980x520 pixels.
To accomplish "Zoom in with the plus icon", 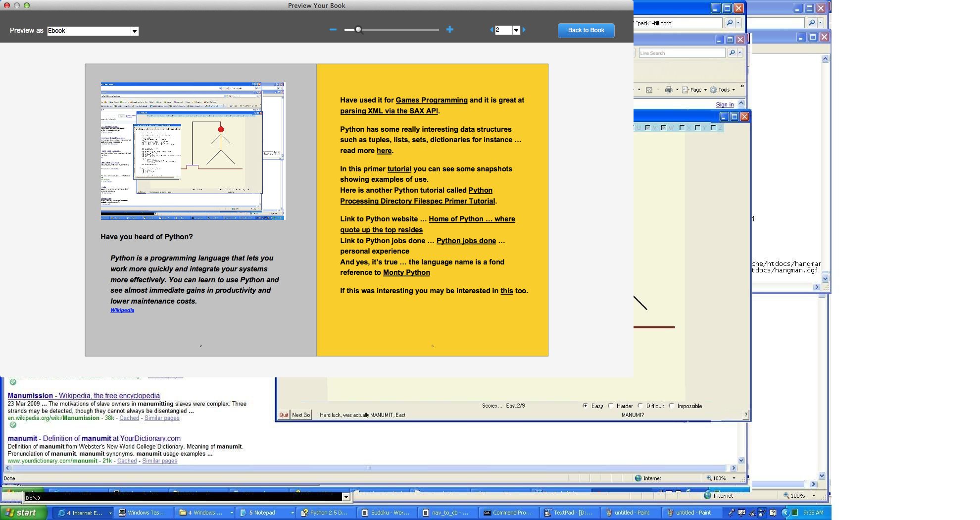I will [449, 30].
